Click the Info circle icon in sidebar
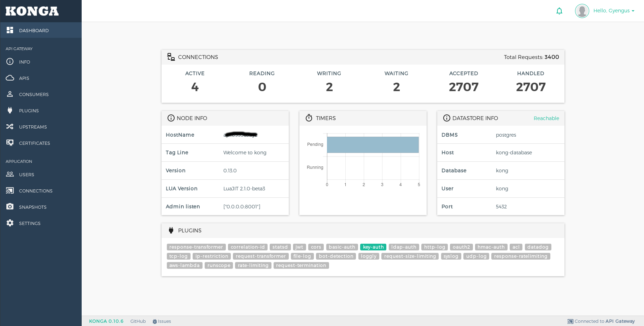The height and width of the screenshot is (326, 644). click(10, 62)
